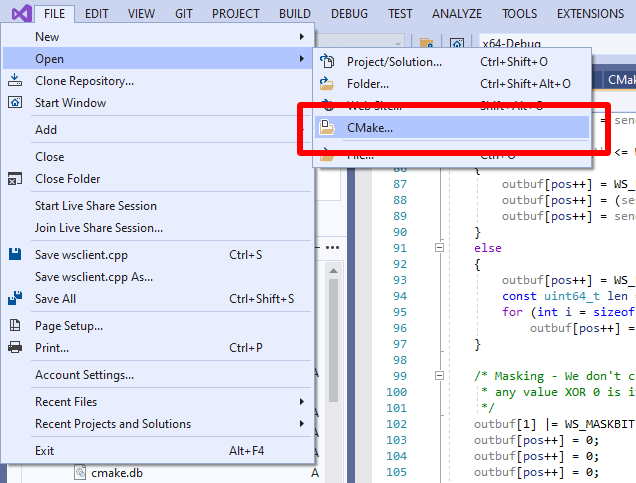Screen dimensions: 636x483
Task: Collapse the else block at line 91
Action: pos(438,247)
